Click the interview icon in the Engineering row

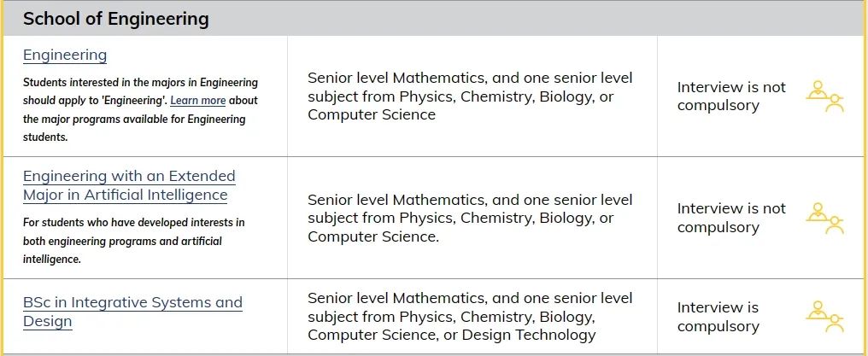[824, 96]
